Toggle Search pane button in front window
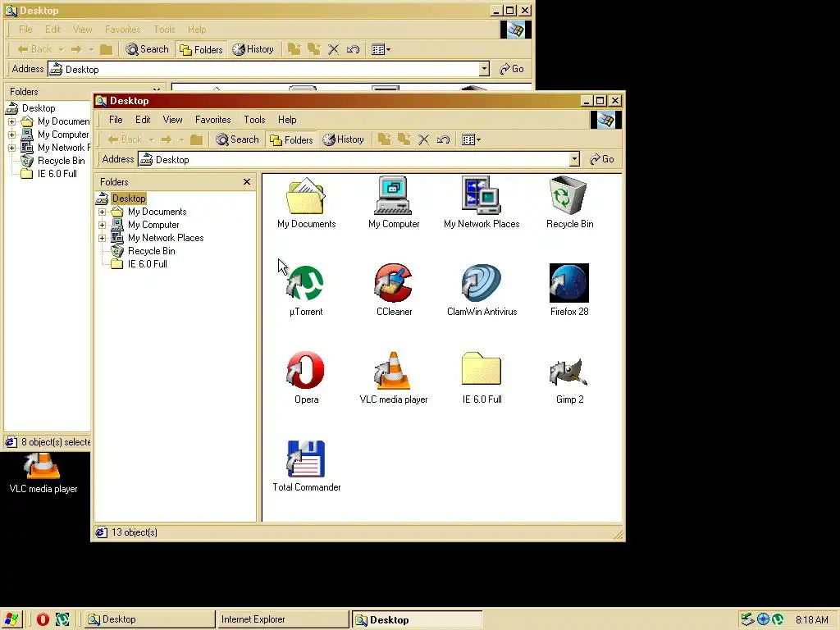The width and height of the screenshot is (840, 630). pyautogui.click(x=237, y=139)
